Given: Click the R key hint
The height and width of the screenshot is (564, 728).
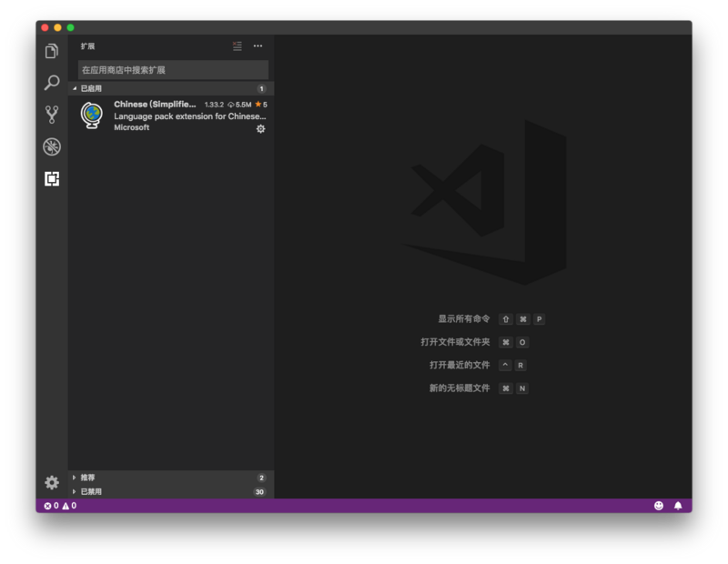Looking at the screenshot, I should [521, 366].
